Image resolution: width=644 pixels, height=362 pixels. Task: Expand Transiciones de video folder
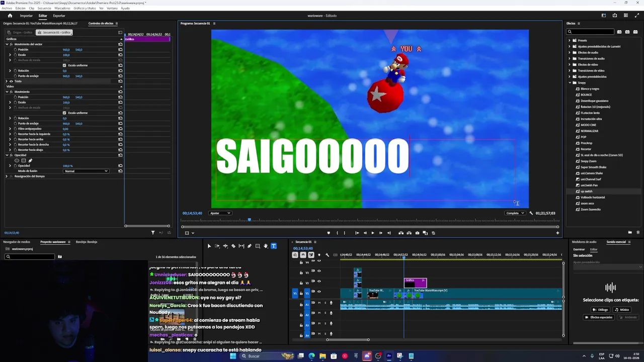(x=570, y=70)
